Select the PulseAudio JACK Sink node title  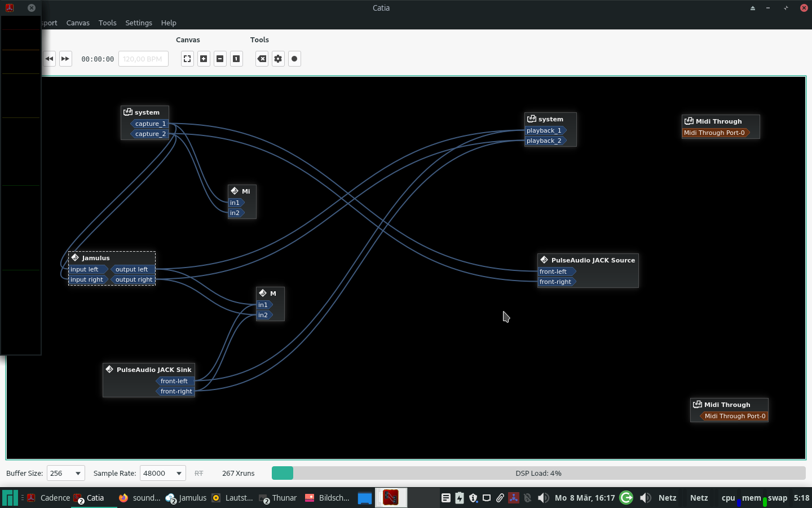[153, 370]
